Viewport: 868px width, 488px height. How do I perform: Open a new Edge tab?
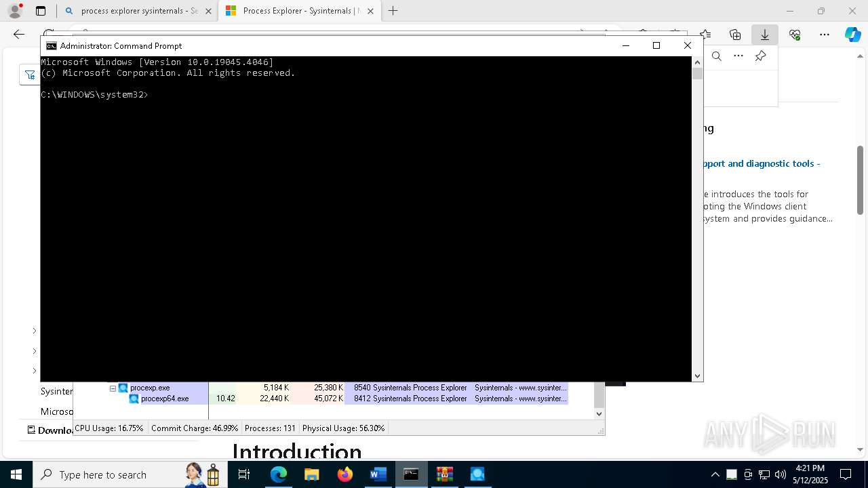[393, 11]
